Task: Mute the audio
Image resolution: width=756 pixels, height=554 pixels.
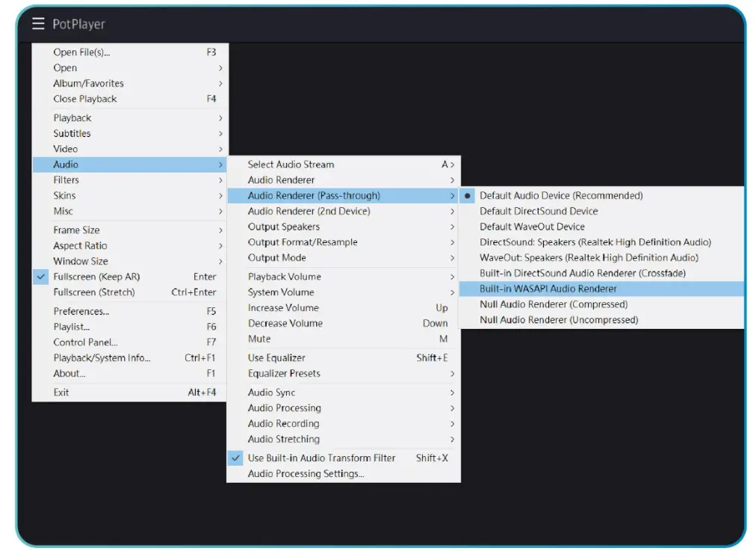Action: pos(259,339)
